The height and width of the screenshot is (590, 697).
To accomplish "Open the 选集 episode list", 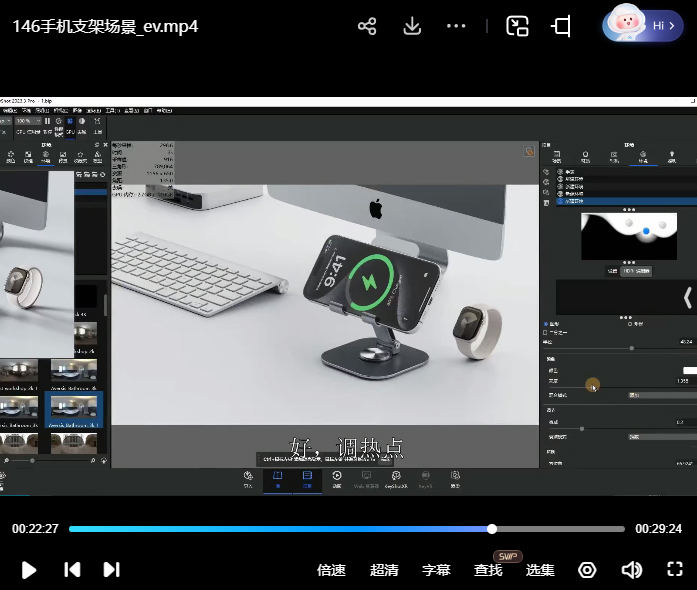I will (540, 570).
